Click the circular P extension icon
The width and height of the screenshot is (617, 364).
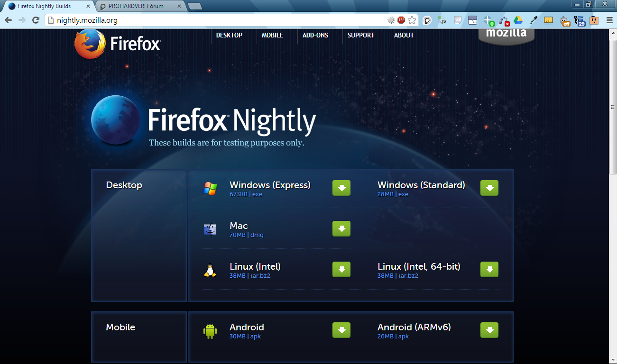point(427,20)
